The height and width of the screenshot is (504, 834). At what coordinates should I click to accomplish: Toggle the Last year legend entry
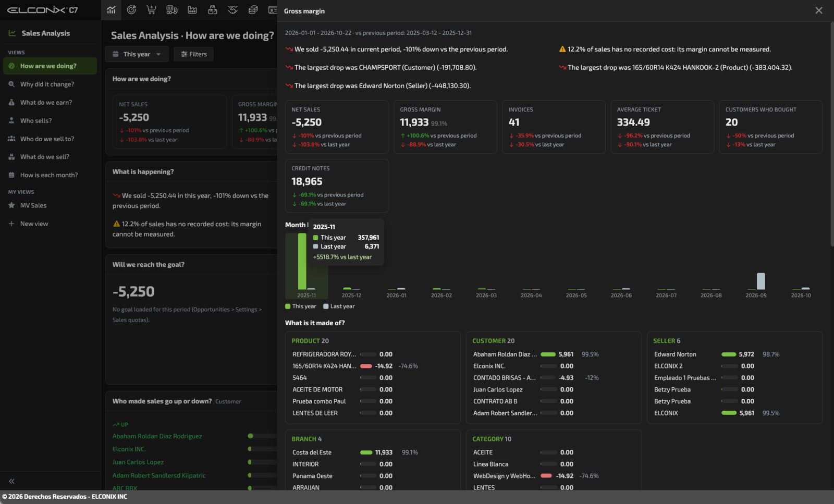coord(339,306)
